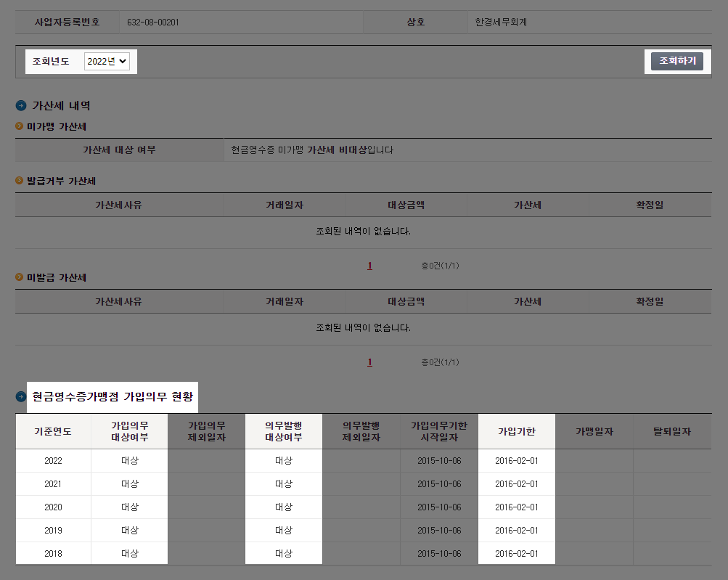Click the 가산세 내역 blue arrow icon

click(21, 105)
